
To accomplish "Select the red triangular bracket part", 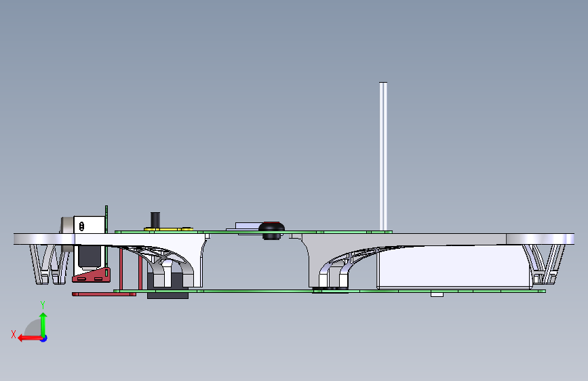I will [92, 275].
